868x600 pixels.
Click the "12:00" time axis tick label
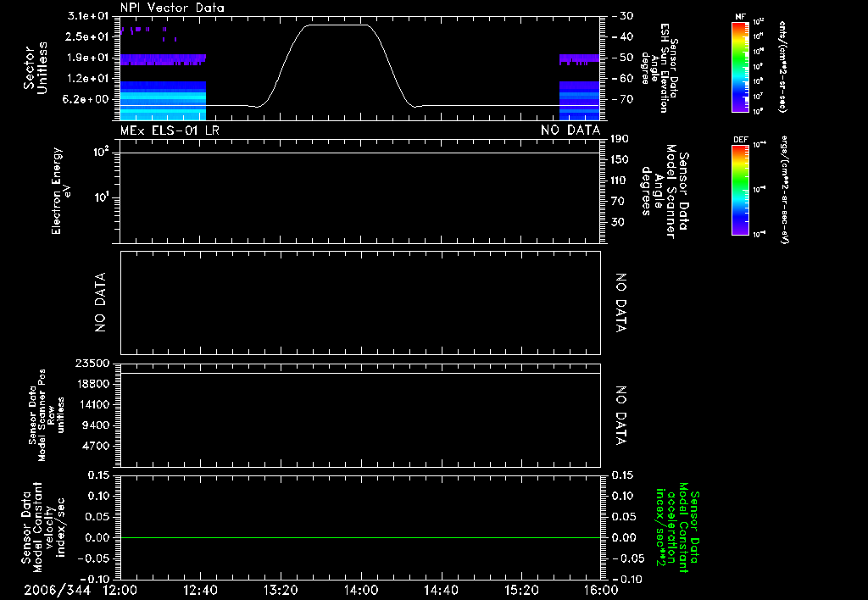(x=120, y=590)
